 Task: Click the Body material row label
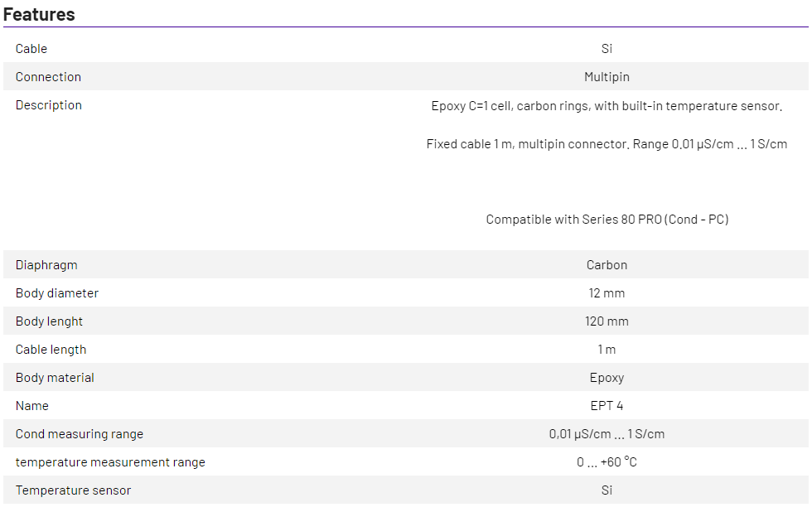pyautogui.click(x=55, y=378)
